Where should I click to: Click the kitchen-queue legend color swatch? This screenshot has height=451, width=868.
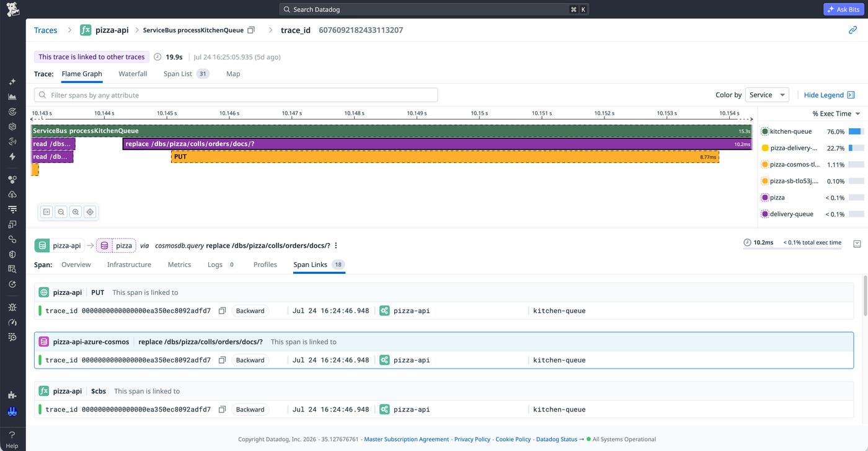click(x=765, y=131)
